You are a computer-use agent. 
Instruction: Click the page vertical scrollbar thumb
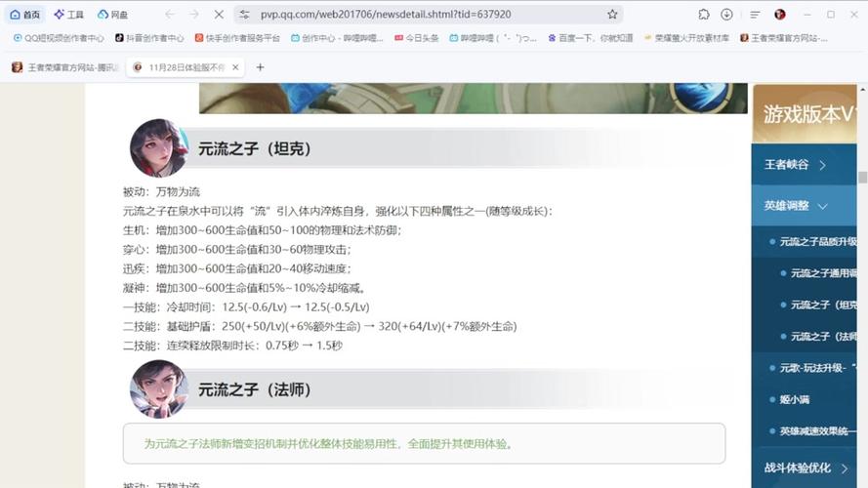tap(862, 177)
